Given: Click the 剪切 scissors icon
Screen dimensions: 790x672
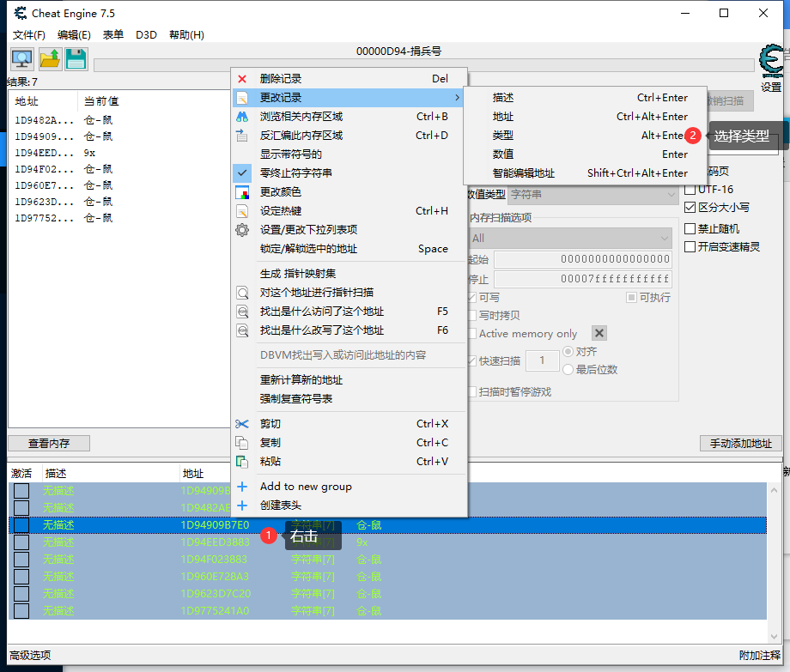Looking at the screenshot, I should point(241,423).
